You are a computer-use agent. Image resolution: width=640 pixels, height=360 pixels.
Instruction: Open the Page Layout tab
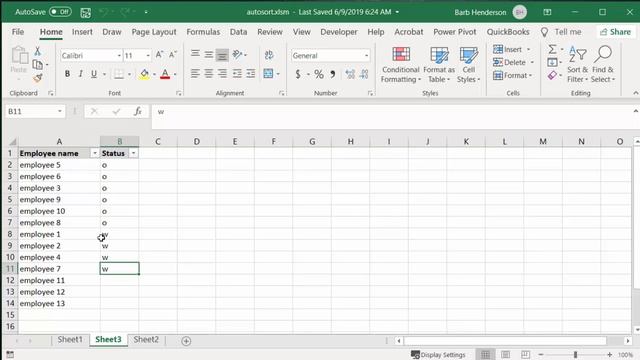154,32
